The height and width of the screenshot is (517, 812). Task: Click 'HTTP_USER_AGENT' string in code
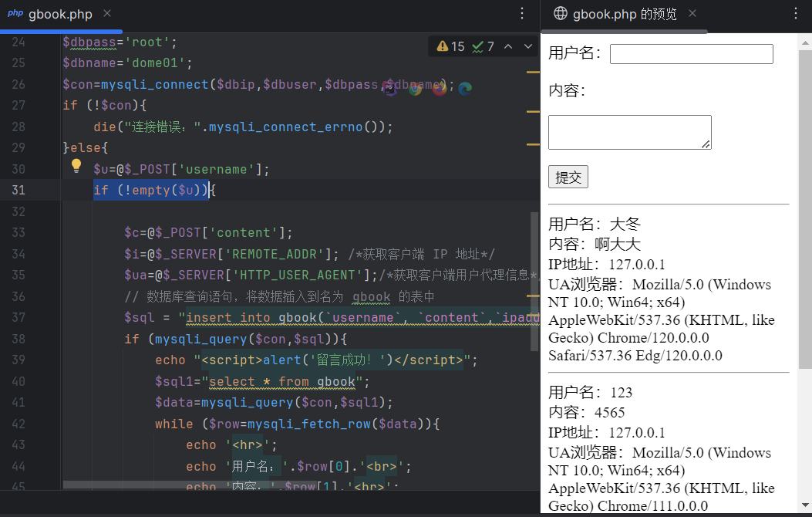pos(297,275)
